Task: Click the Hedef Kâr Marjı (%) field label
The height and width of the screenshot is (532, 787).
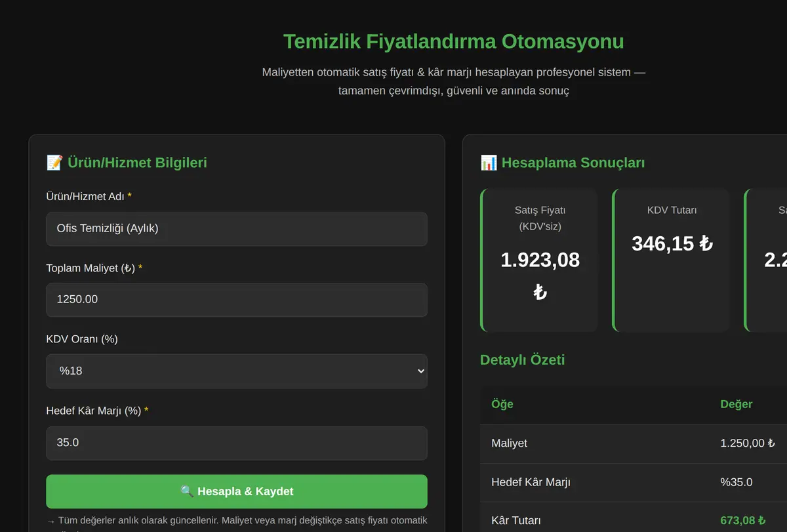Action: pos(97,411)
